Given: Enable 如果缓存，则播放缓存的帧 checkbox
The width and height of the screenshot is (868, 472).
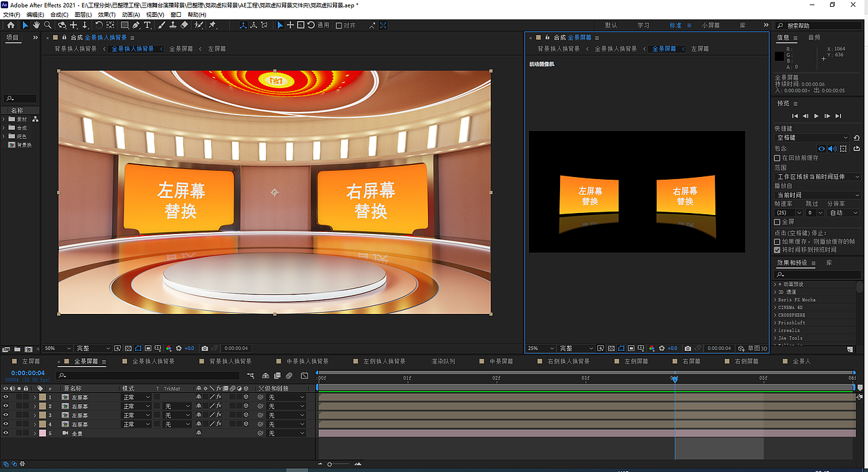Looking at the screenshot, I should (x=777, y=241).
